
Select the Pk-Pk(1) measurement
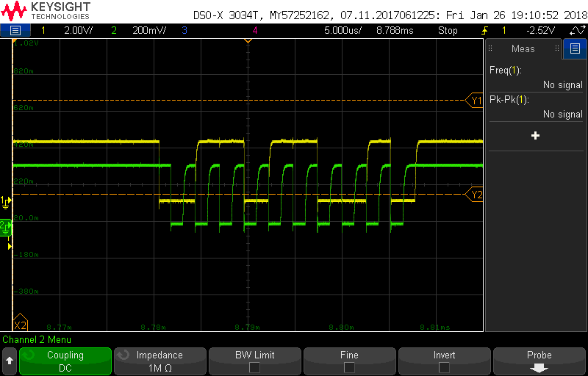(x=537, y=106)
